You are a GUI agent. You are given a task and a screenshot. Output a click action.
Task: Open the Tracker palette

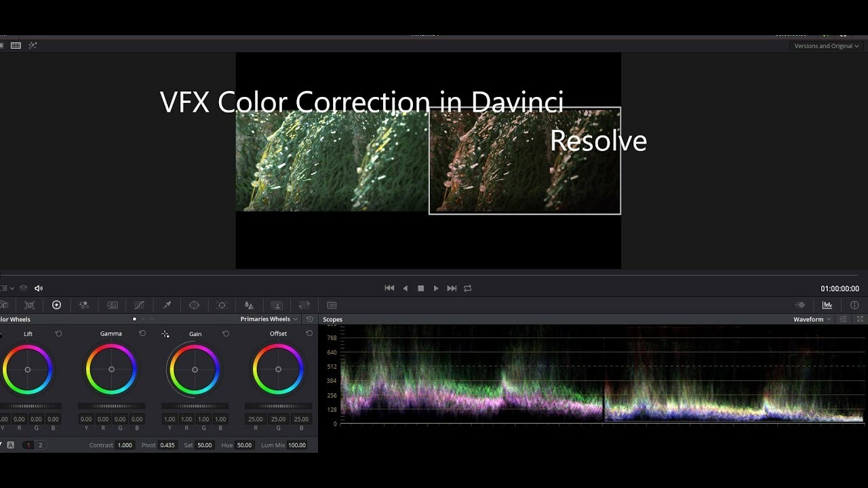(x=221, y=305)
